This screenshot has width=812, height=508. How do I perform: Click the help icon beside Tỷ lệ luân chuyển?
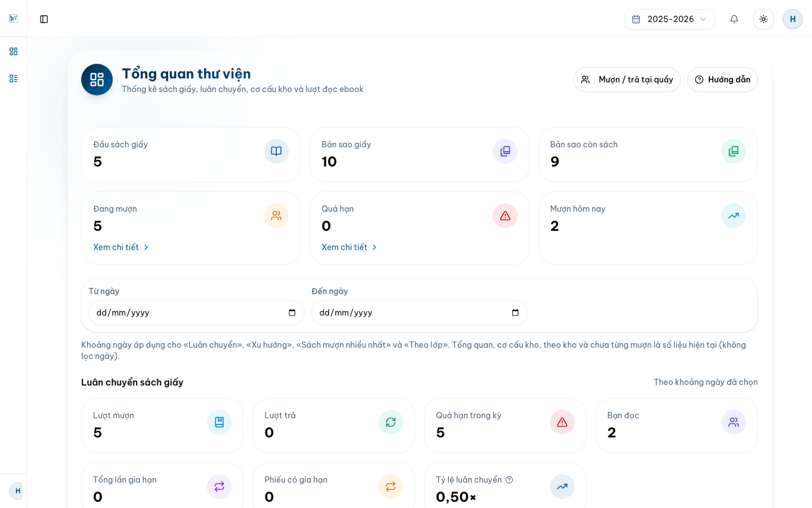[x=509, y=480]
